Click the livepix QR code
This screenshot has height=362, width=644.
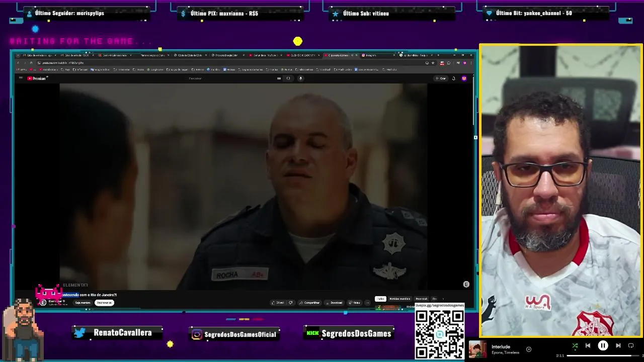(439, 333)
